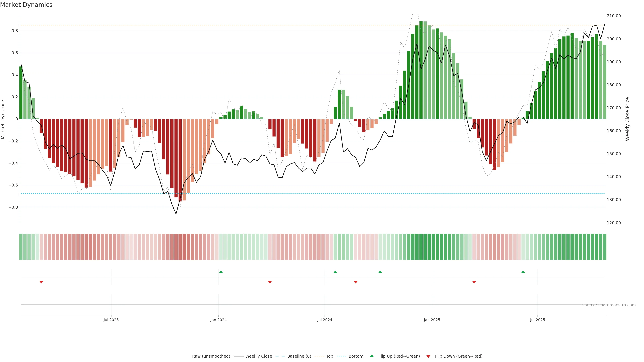The height and width of the screenshot is (362, 644).
Task: Click the red Flip Down triangle in legend
Action: click(428, 356)
